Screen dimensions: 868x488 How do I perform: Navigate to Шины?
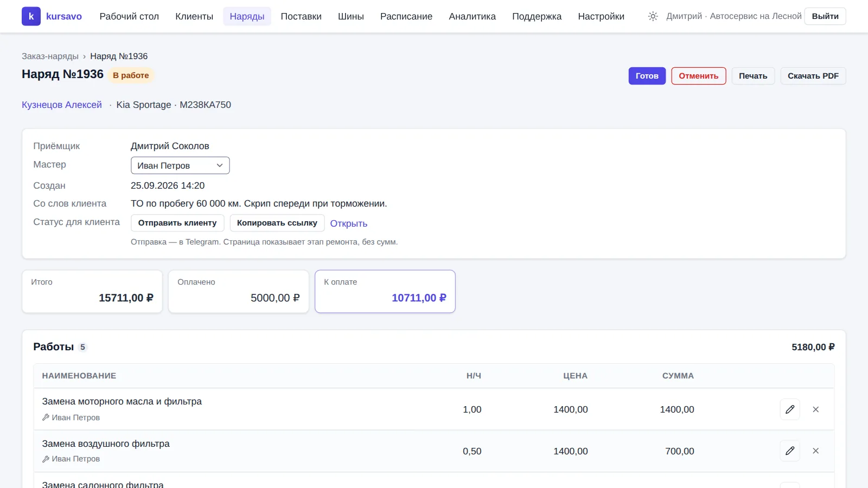pyautogui.click(x=351, y=16)
